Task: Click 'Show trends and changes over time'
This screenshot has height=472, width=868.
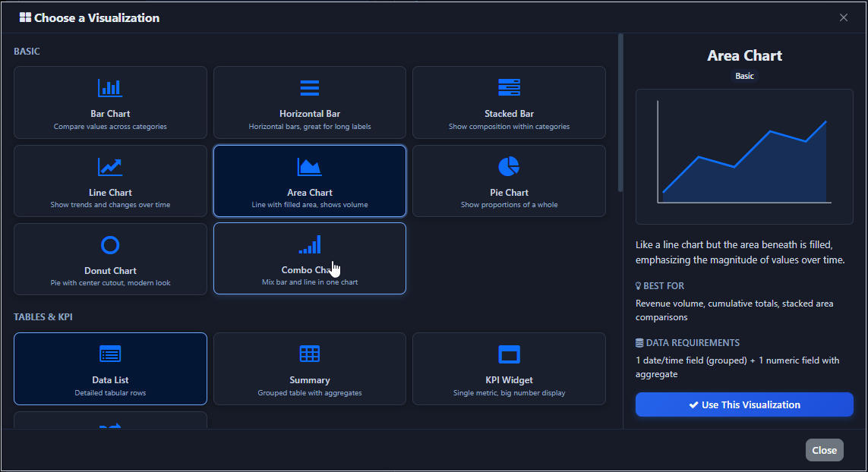Action: (110, 205)
